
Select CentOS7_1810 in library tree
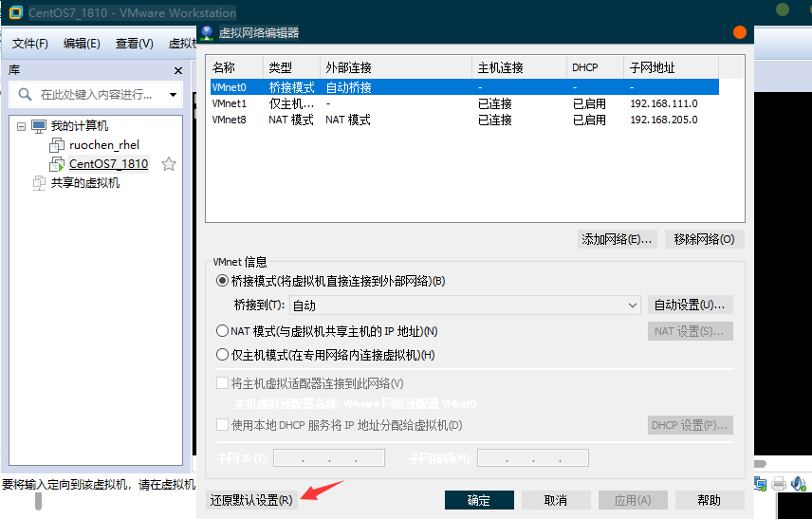coord(109,164)
